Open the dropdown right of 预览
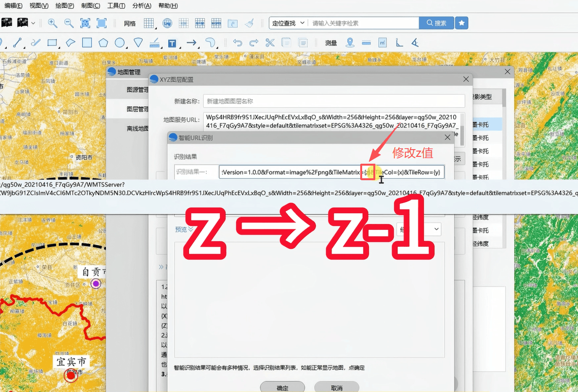This screenshot has width=578, height=392. [x=419, y=229]
